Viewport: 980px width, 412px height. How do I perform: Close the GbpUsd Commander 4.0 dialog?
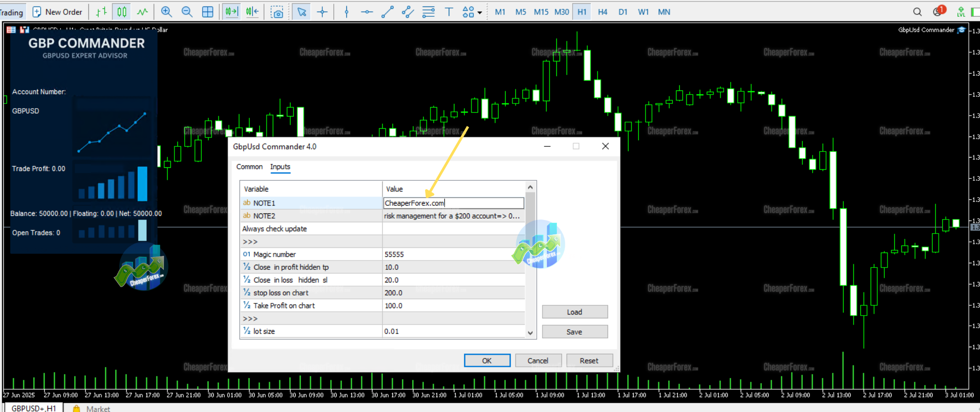point(605,146)
